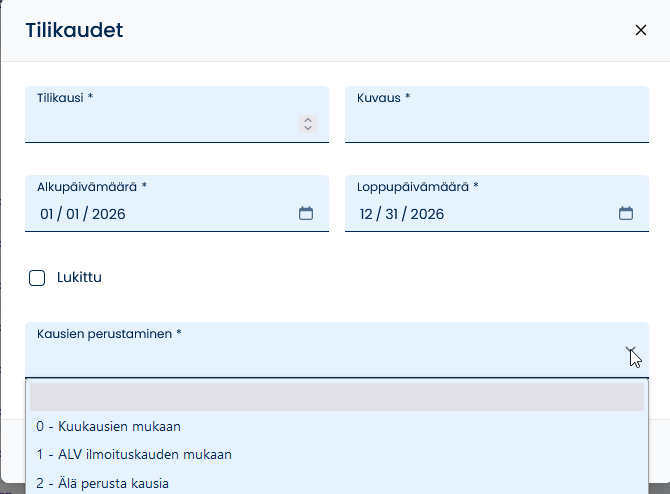Decrease Tilikausi value with down arrow
Screen dimensions: 670x494
coord(308,128)
